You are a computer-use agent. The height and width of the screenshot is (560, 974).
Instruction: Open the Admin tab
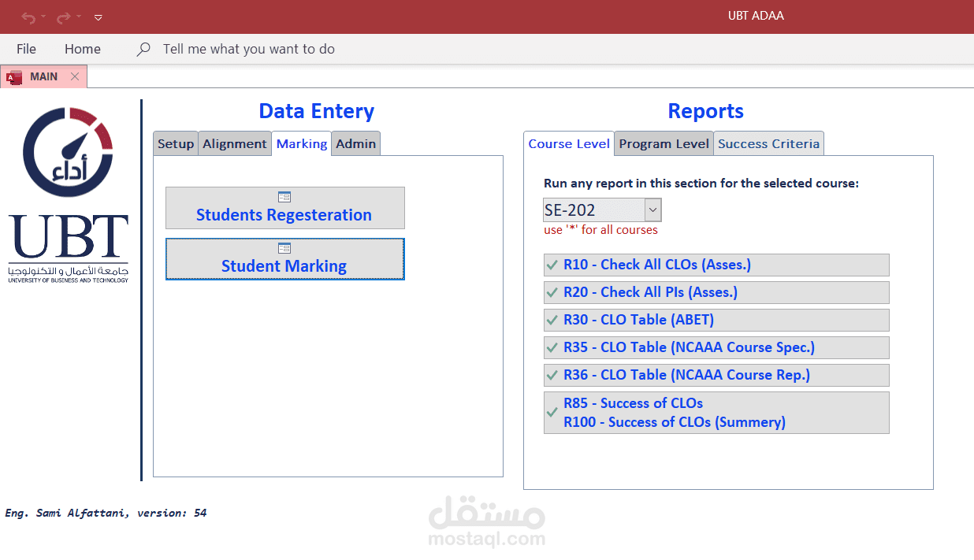point(356,143)
